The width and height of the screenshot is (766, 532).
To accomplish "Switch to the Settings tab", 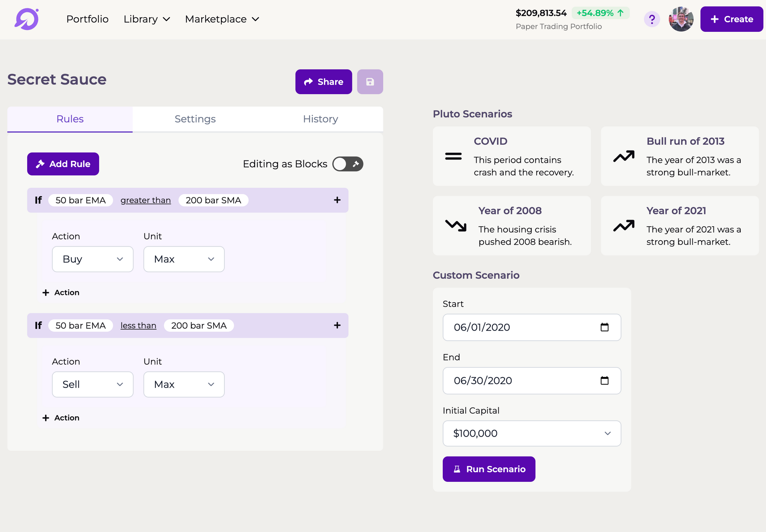I will click(195, 119).
